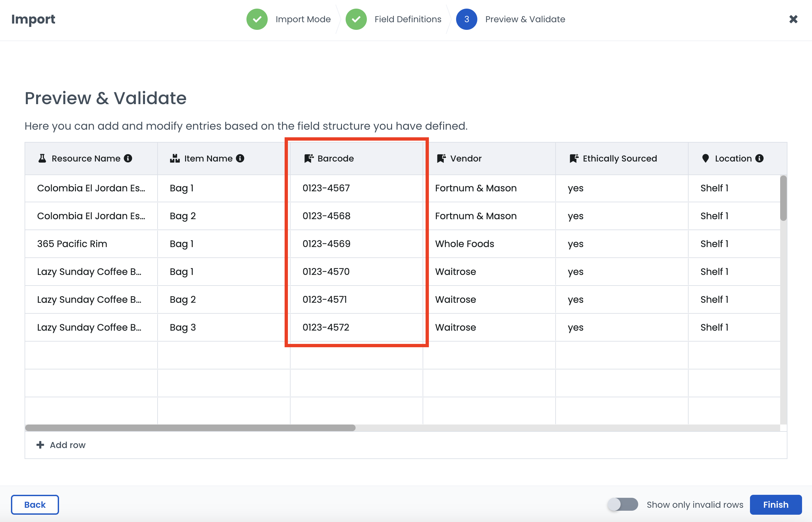812x522 pixels.
Task: Click the flask icon beside Resource Name
Action: pyautogui.click(x=42, y=158)
